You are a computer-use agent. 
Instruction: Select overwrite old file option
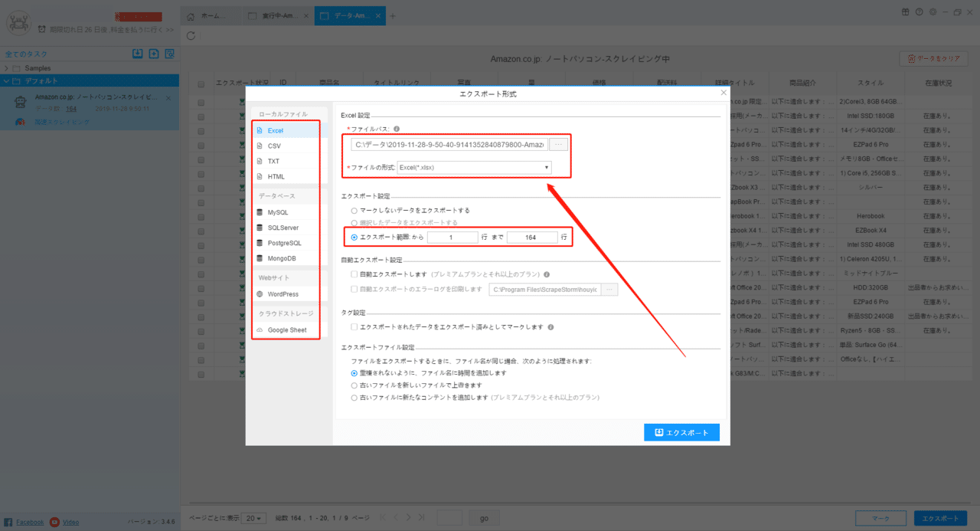pos(354,385)
